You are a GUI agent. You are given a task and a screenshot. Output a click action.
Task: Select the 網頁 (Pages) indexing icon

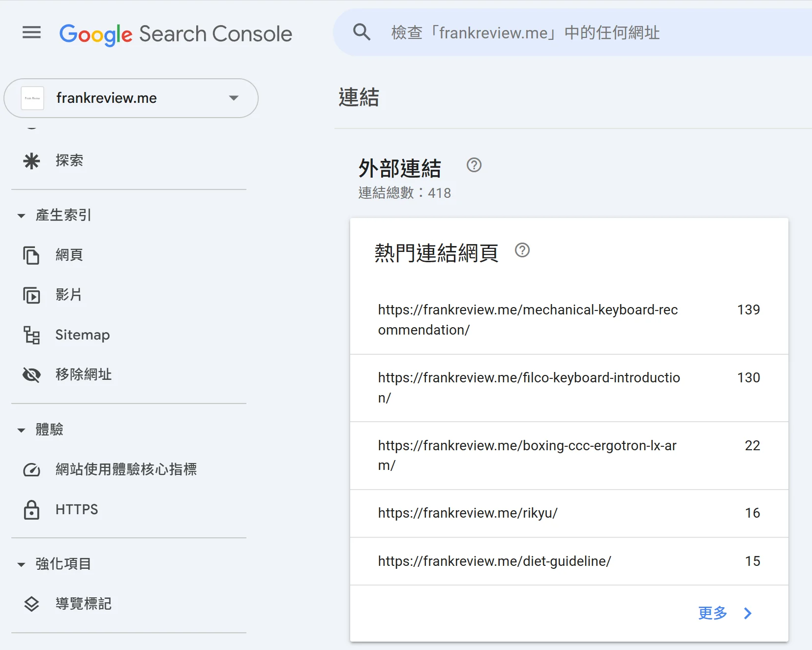(x=31, y=255)
